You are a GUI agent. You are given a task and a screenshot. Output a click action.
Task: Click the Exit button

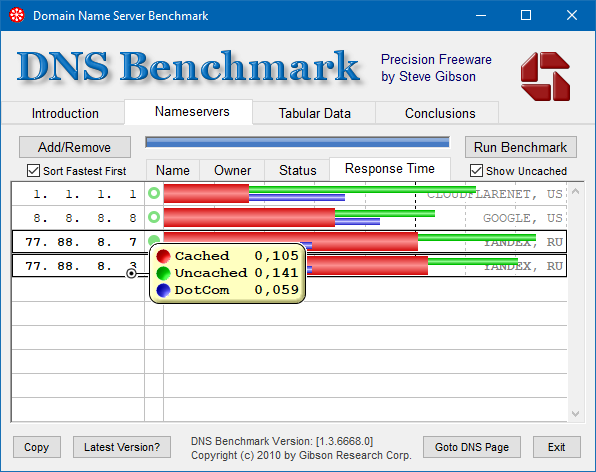[x=556, y=447]
